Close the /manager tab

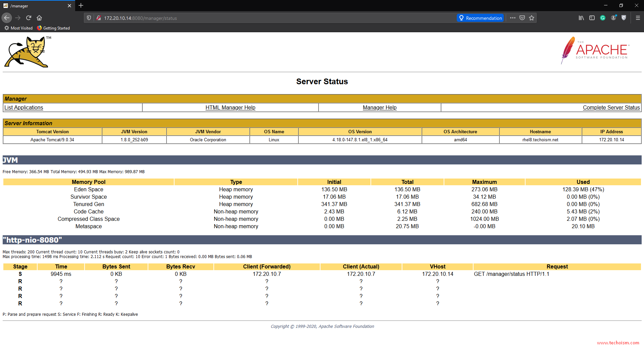(69, 6)
